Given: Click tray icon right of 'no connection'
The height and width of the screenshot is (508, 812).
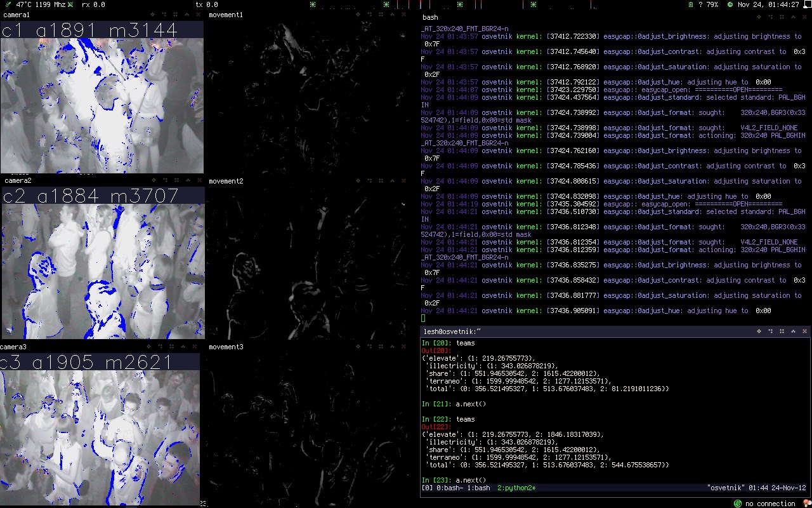Looking at the screenshot, I should point(806,504).
